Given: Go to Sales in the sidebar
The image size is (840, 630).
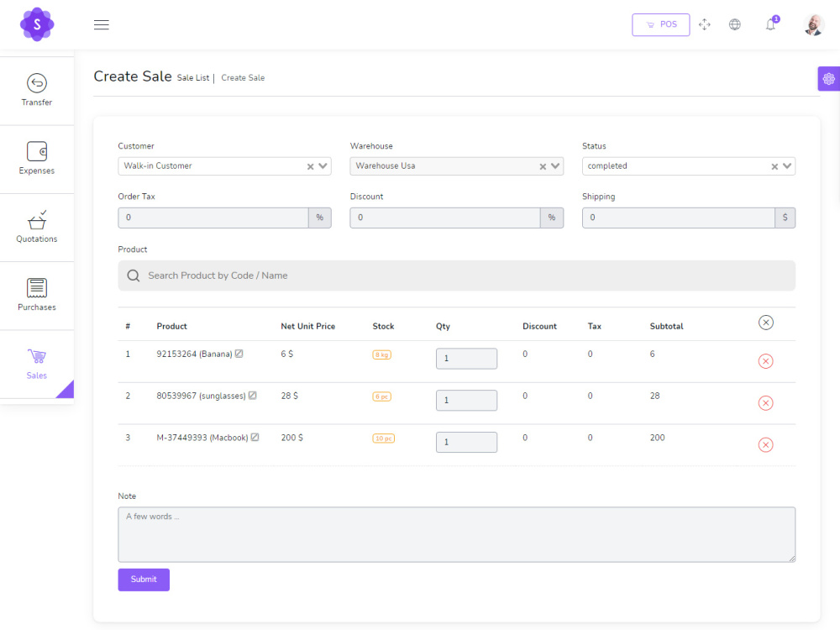Looking at the screenshot, I should click(37, 364).
